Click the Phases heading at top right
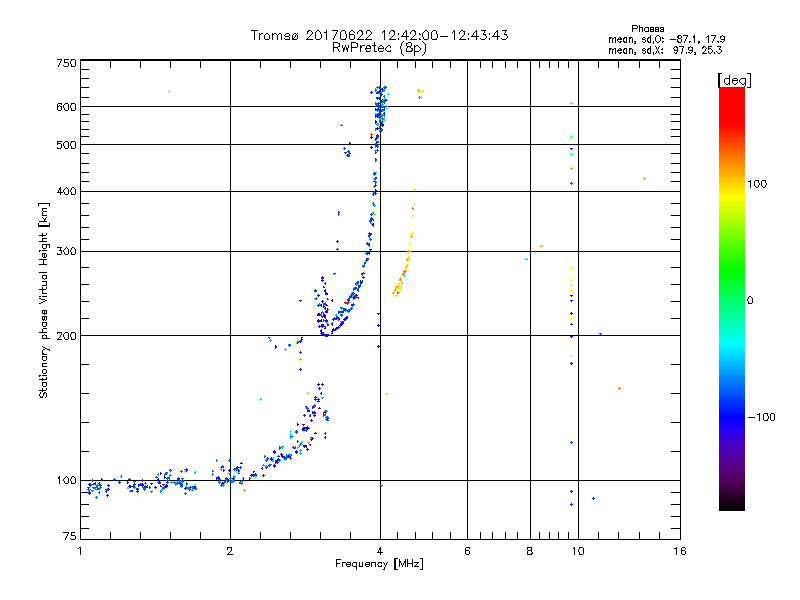 coord(648,28)
